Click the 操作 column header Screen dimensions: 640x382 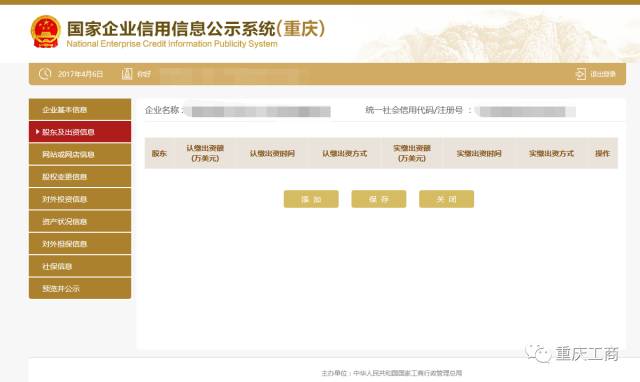(602, 153)
